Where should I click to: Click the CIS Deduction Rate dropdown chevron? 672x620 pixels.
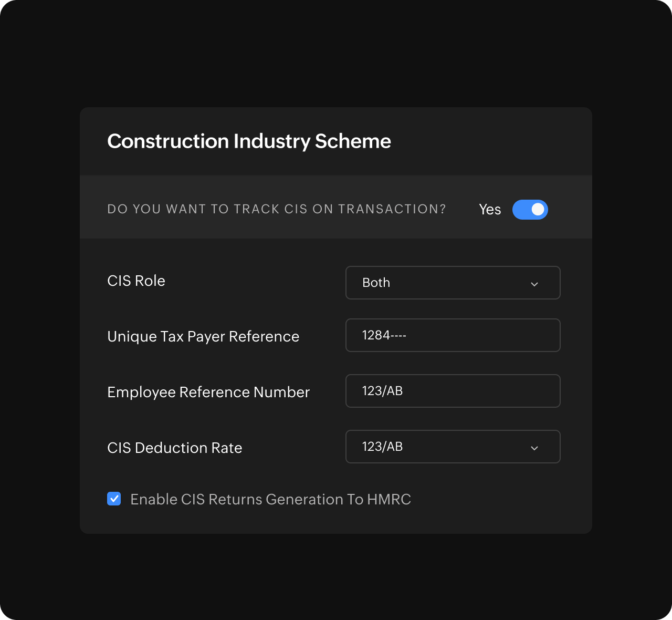pyautogui.click(x=534, y=448)
